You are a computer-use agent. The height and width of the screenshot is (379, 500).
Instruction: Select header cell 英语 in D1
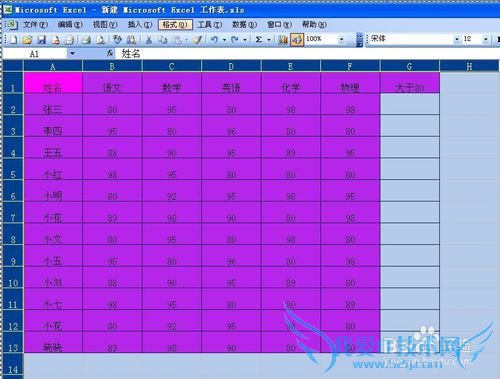(x=231, y=83)
